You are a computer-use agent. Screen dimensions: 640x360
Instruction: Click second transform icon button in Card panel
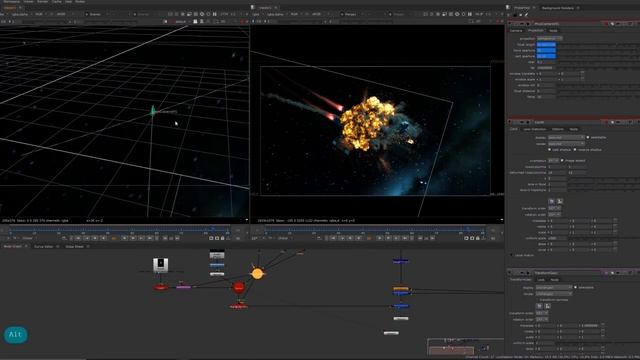560,201
